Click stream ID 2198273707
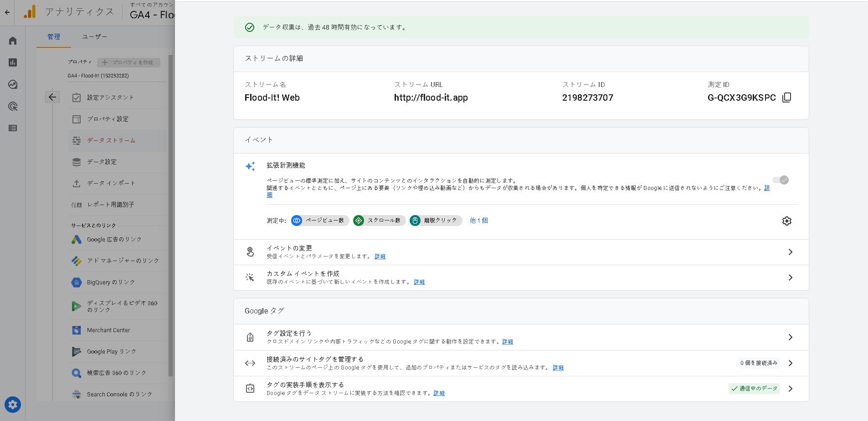Viewport: 868px width, 421px height. [587, 98]
